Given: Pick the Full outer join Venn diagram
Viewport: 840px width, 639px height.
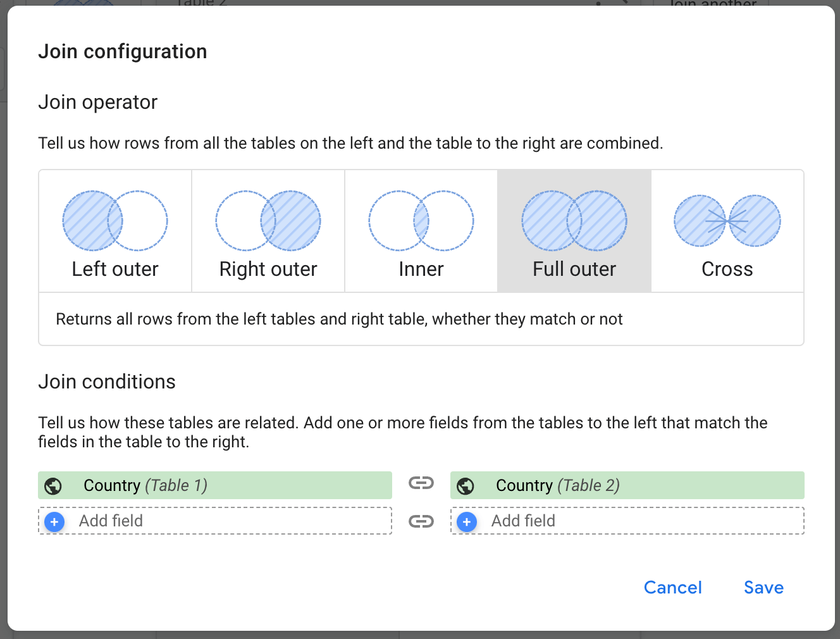Looking at the screenshot, I should click(574, 221).
